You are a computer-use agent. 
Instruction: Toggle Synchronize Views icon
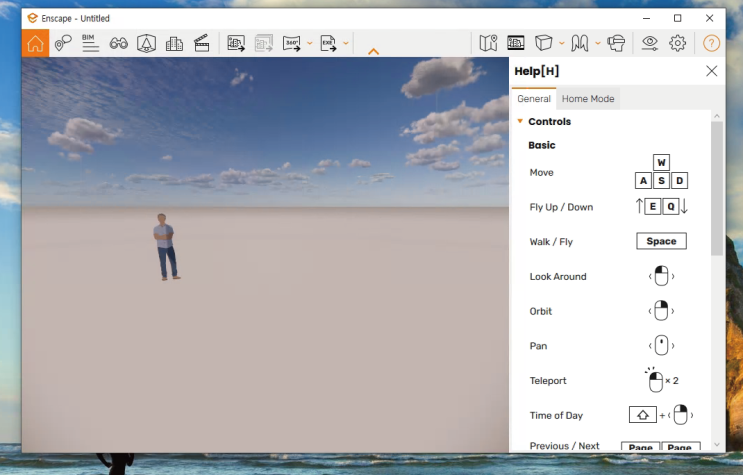tap(516, 43)
